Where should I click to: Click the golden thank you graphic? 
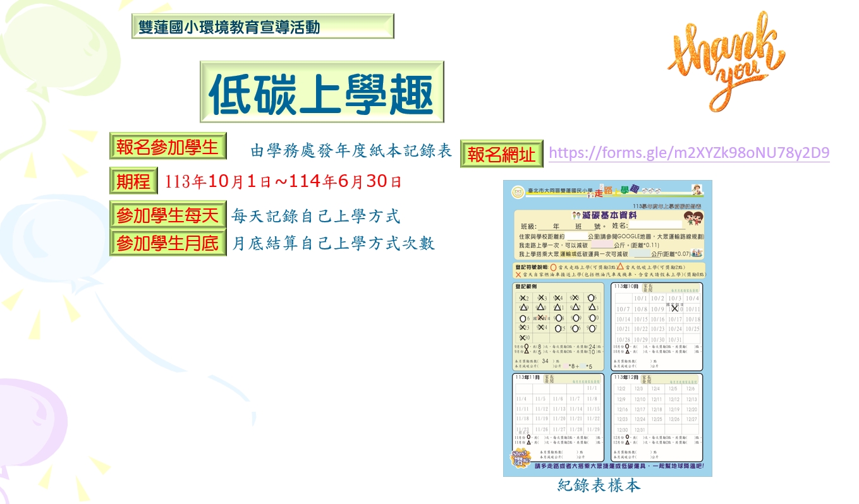[726, 58]
